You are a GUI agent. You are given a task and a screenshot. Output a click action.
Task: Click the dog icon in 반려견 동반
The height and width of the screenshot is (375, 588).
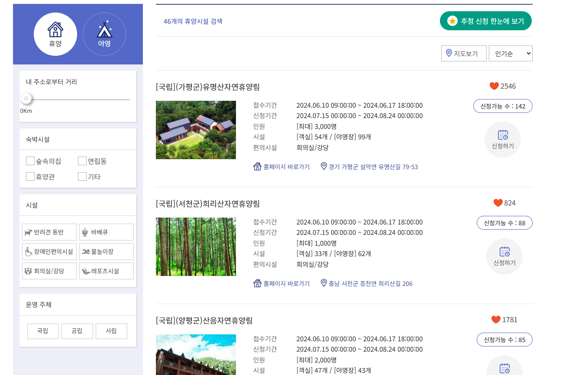click(x=29, y=232)
